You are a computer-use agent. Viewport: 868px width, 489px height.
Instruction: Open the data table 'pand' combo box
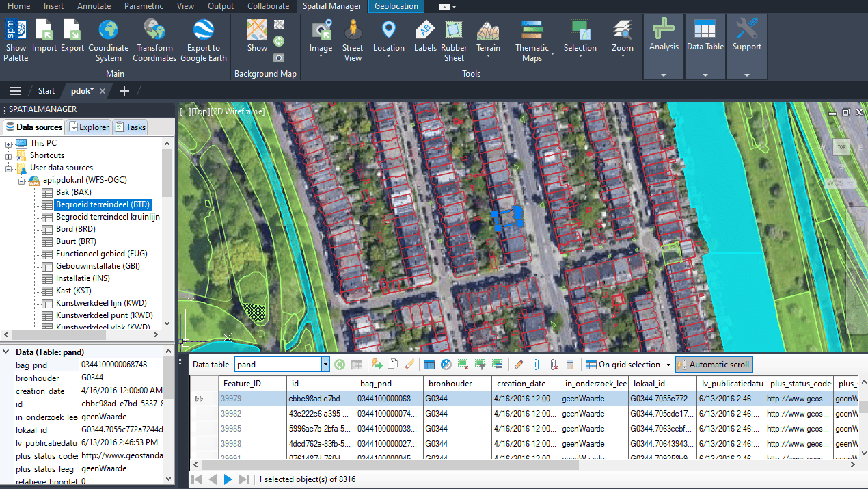(x=282, y=365)
